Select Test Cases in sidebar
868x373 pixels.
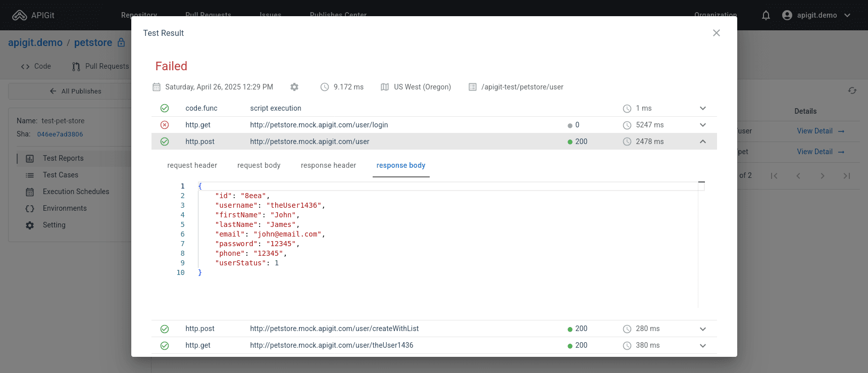(x=61, y=175)
